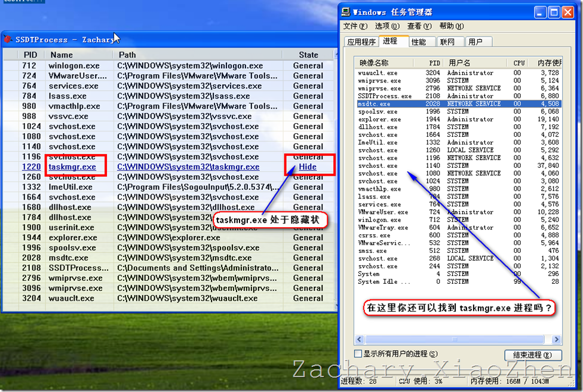Screen dimensions: 583x392
Task: Switch to the 联网 tab
Action: click(447, 42)
